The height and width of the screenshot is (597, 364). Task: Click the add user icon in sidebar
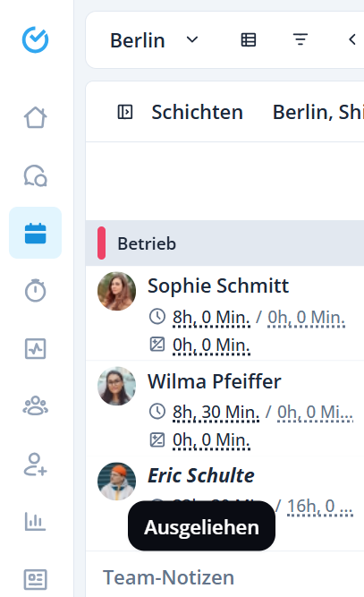[x=36, y=465]
